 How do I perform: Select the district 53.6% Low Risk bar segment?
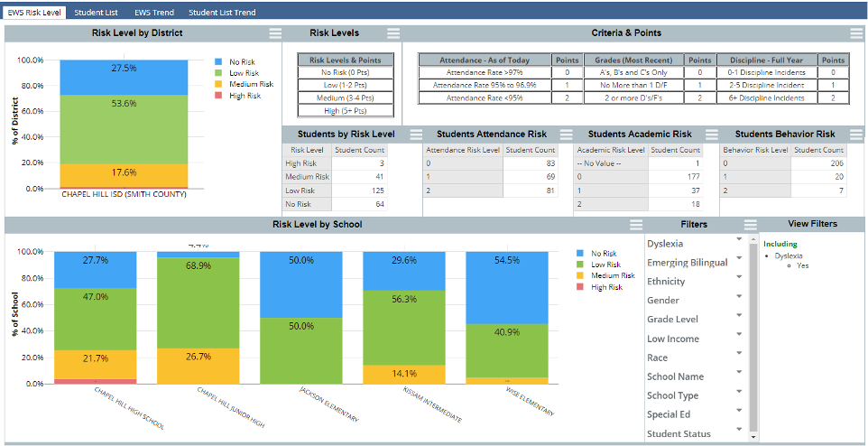(124, 130)
